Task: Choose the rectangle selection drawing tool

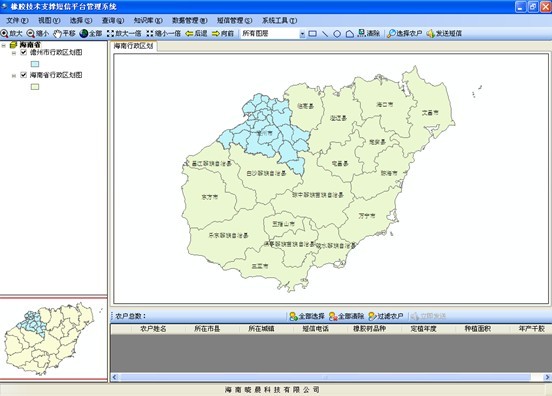Action: [312, 34]
